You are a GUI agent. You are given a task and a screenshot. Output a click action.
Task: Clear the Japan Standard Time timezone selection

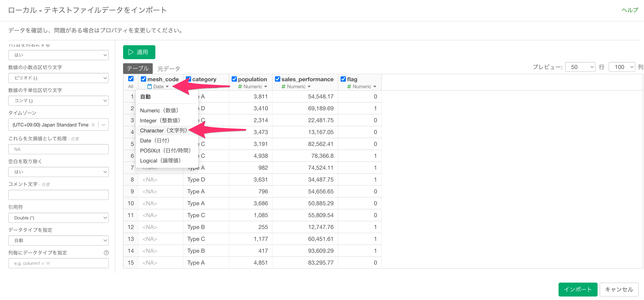[x=93, y=125]
